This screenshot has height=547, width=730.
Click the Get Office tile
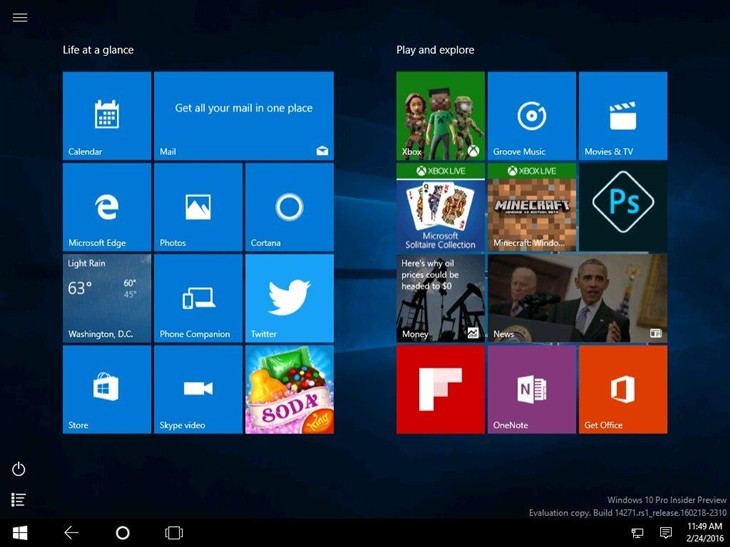click(622, 389)
